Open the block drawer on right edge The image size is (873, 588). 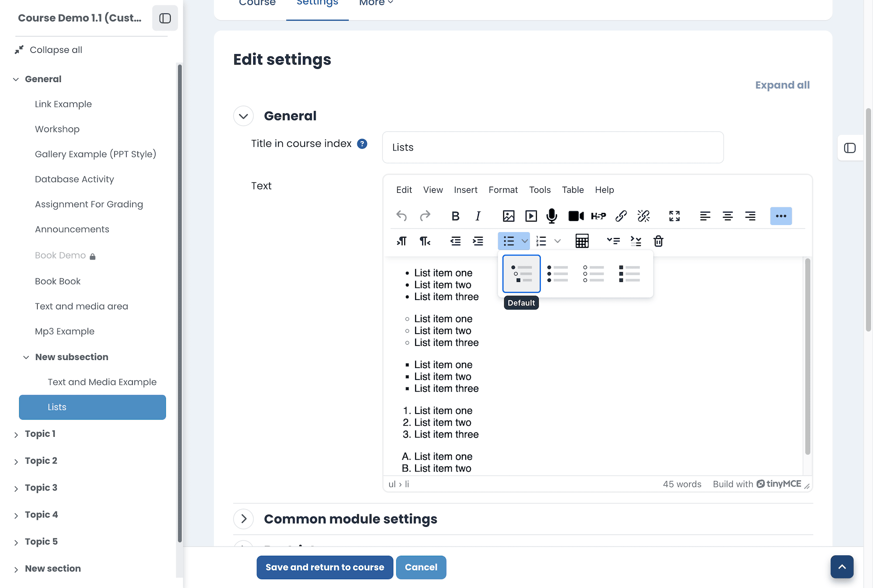tap(850, 148)
